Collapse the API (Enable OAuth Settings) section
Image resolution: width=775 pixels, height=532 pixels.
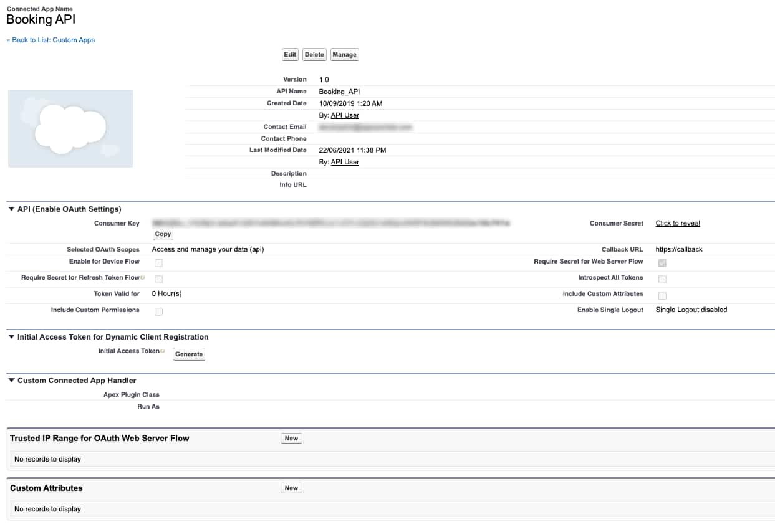point(11,209)
